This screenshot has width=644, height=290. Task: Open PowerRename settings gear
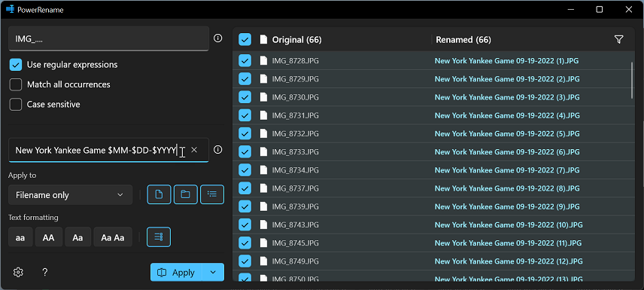[x=18, y=273]
